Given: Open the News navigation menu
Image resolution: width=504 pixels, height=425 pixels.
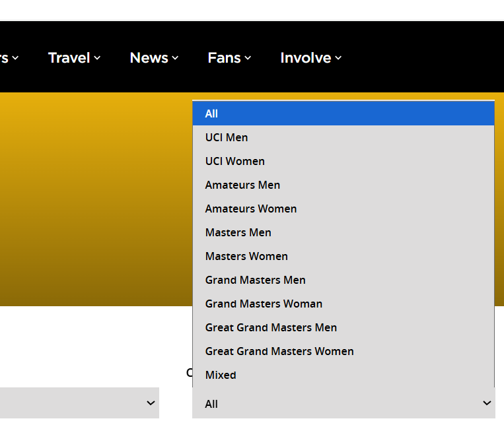Looking at the screenshot, I should (149, 58).
